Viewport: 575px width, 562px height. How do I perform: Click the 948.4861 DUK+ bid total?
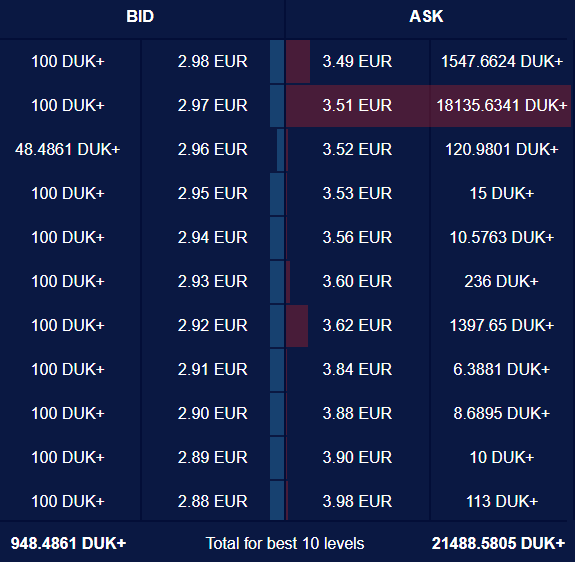(x=68, y=543)
